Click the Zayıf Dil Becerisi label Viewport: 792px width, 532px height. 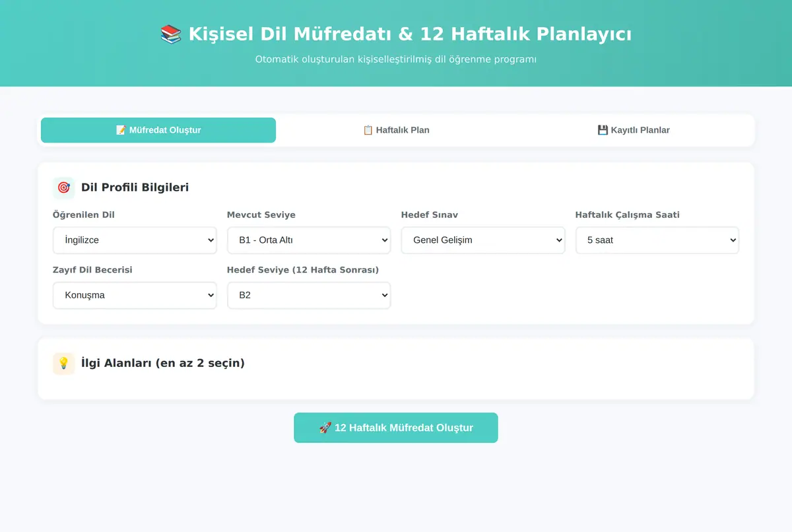click(92, 270)
